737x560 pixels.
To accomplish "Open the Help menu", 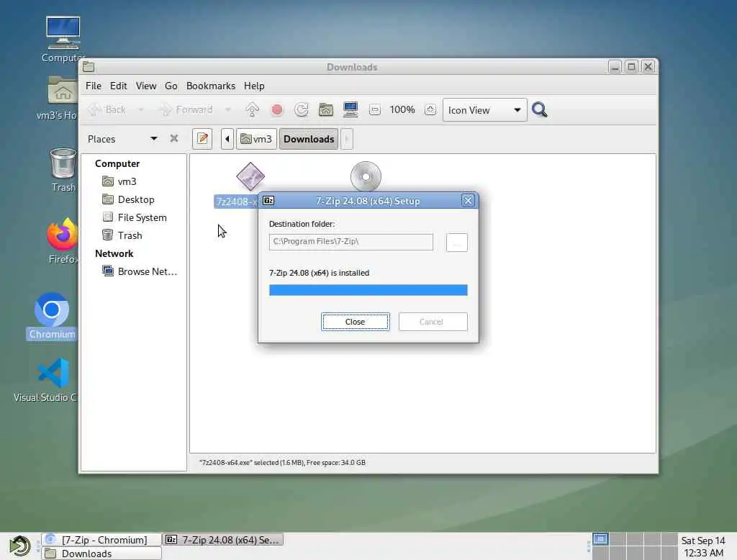I will coord(254,86).
